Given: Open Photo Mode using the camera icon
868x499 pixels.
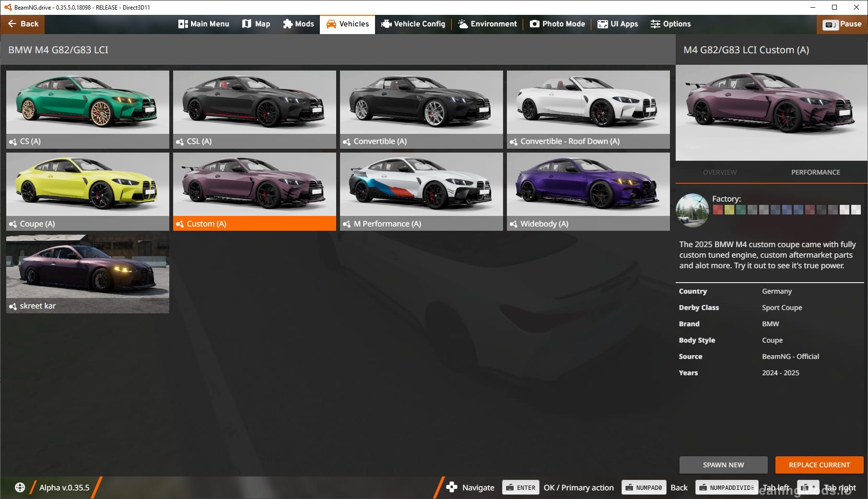Looking at the screenshot, I should pyautogui.click(x=535, y=24).
